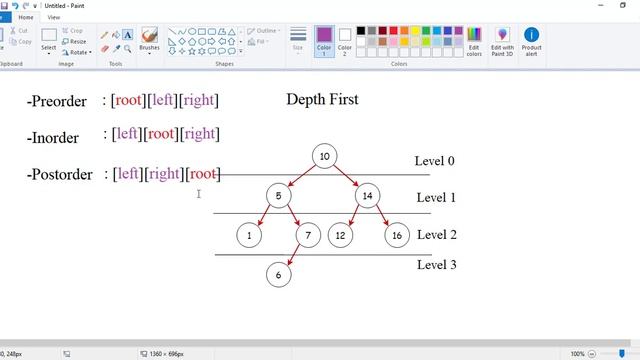Click the Restore Down window button
The height and width of the screenshot is (360, 640).
point(622,5)
